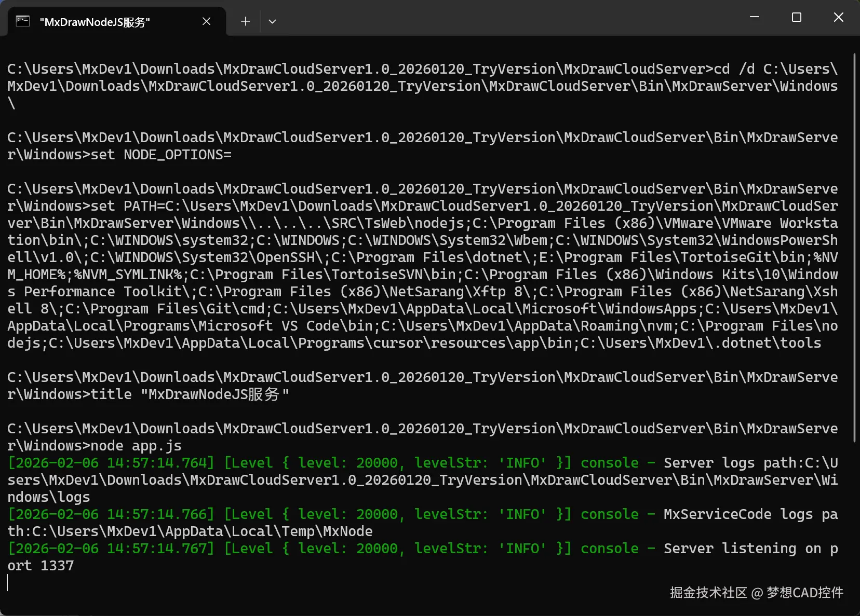Click the "set NODE_OPTIONS=" command text
This screenshot has height=616, width=860.
(161, 155)
